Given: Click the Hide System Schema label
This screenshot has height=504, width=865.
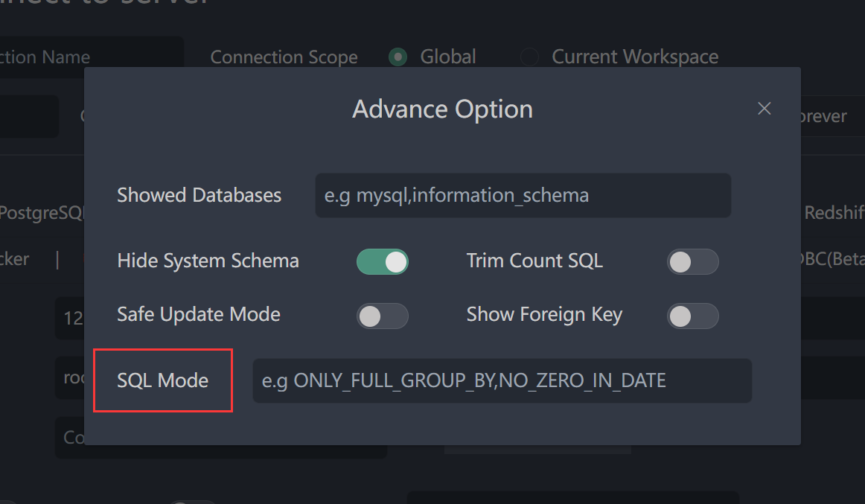Looking at the screenshot, I should 208,261.
